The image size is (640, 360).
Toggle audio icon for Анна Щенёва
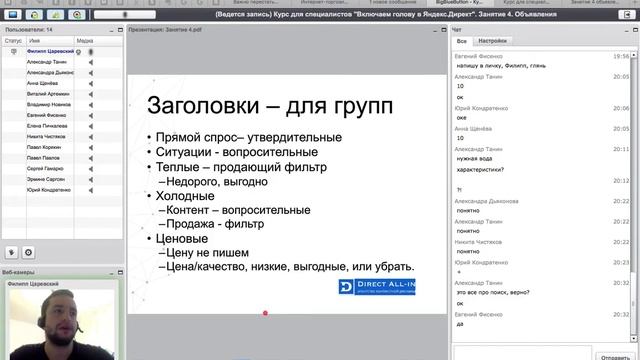pyautogui.click(x=91, y=84)
